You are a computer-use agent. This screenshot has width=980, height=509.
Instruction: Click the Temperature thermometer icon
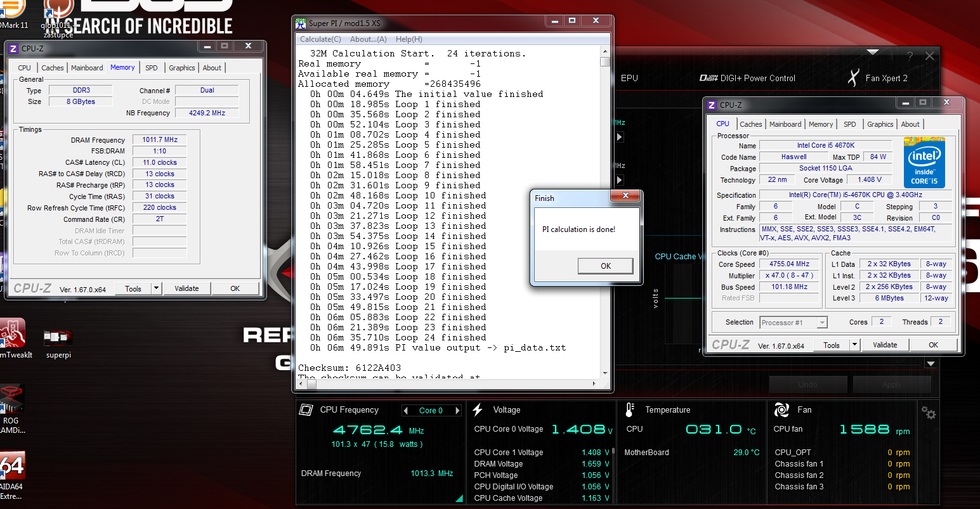629,409
